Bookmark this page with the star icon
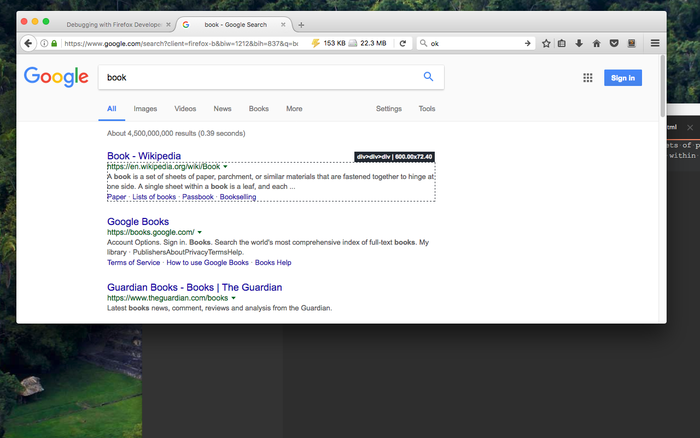700x438 pixels. pyautogui.click(x=546, y=43)
